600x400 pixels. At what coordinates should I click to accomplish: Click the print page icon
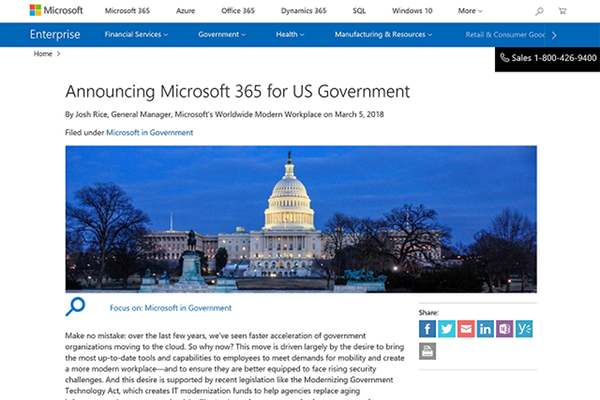(427, 351)
